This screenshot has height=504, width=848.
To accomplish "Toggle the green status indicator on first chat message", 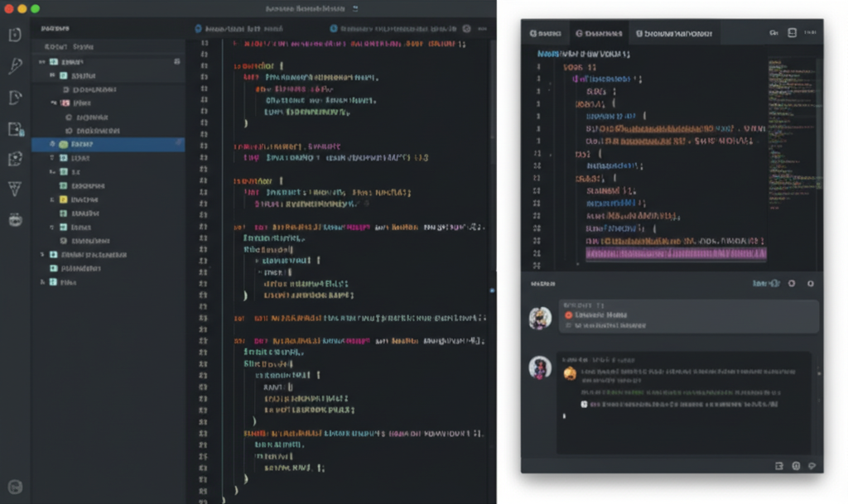I will point(569,314).
